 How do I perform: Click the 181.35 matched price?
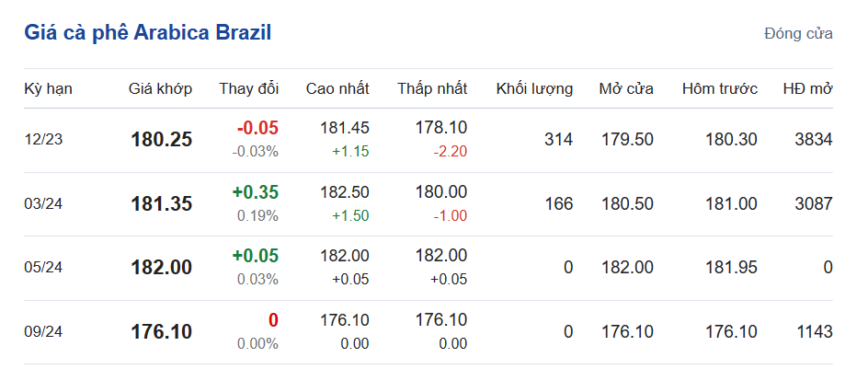point(162,204)
